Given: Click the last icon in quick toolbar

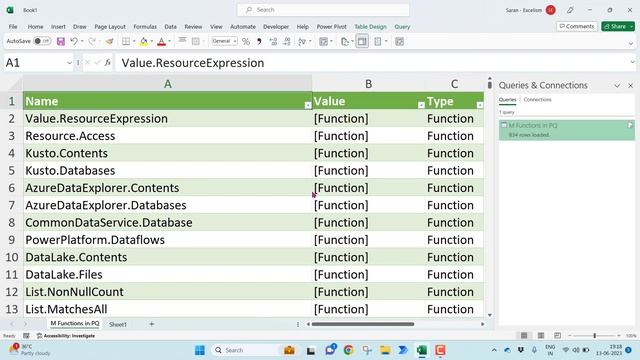Looking at the screenshot, I should (400, 41).
